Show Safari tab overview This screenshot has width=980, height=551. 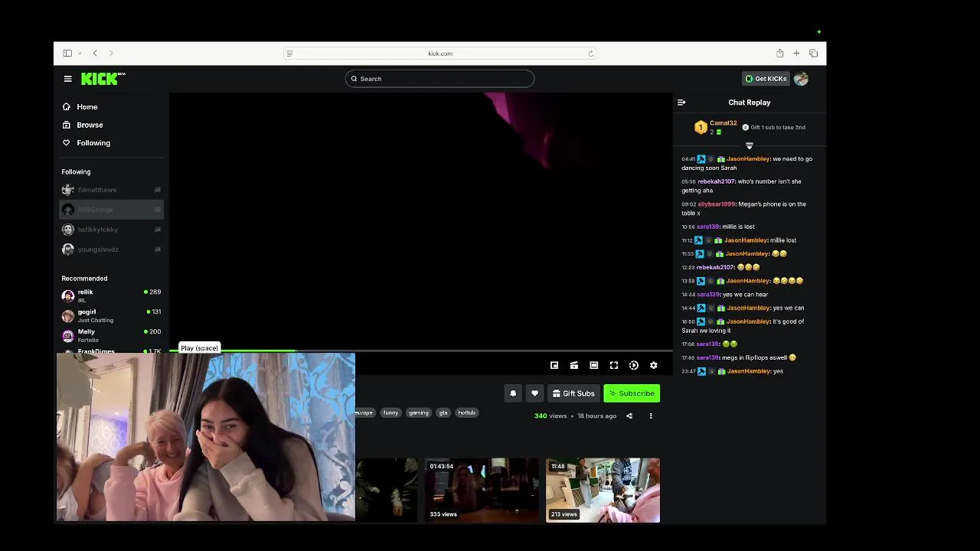pos(813,54)
